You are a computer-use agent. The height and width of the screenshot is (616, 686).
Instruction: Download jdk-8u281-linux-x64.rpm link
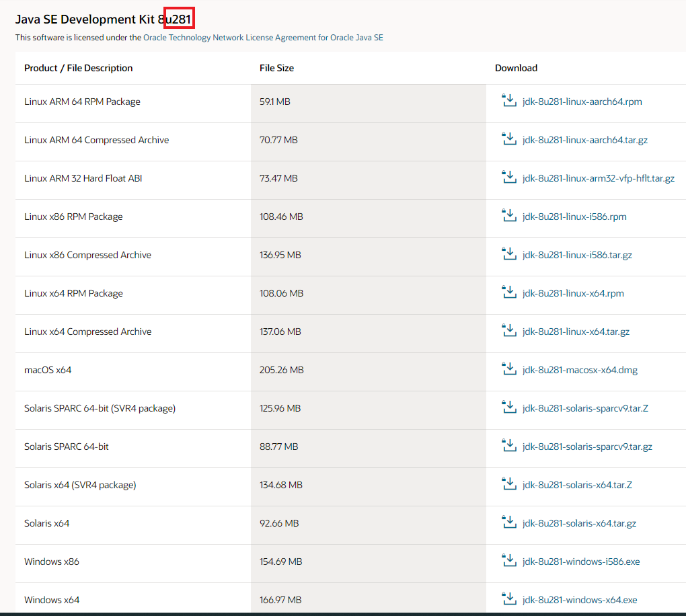pos(573,293)
